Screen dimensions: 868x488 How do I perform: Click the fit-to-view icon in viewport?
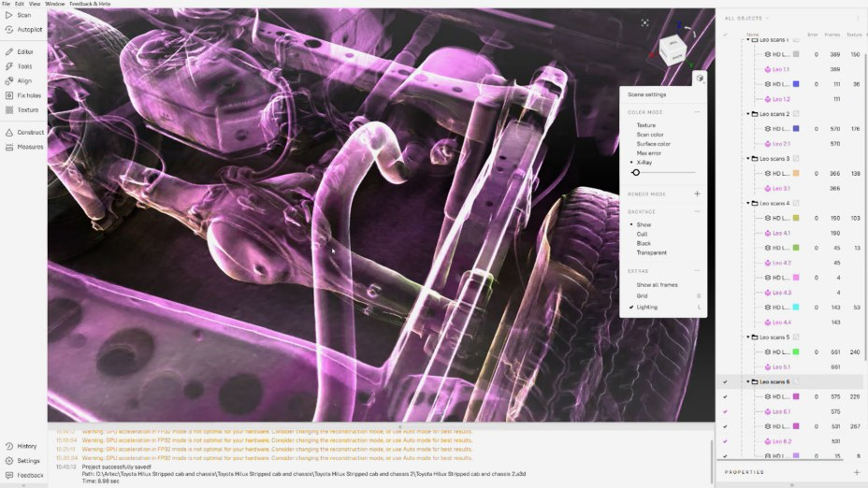pyautogui.click(x=645, y=22)
